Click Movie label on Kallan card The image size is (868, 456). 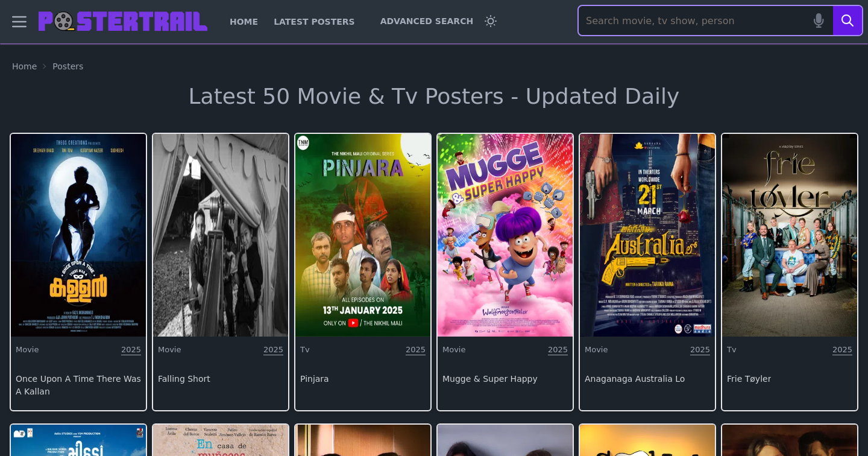(27, 350)
